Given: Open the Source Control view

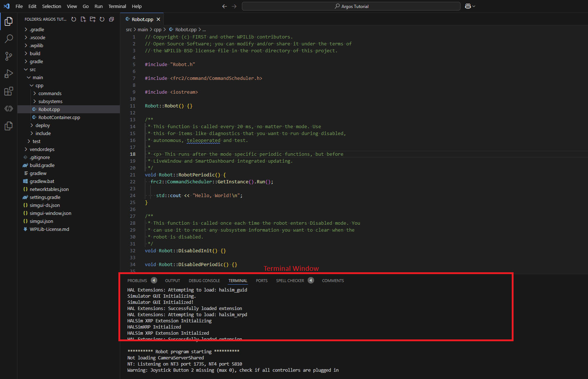Looking at the screenshot, I should pos(9,56).
